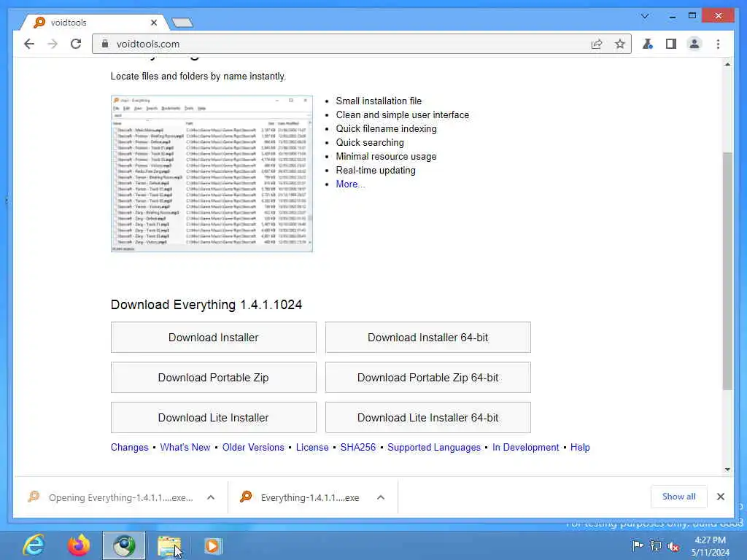Open the In Development link

point(525,447)
